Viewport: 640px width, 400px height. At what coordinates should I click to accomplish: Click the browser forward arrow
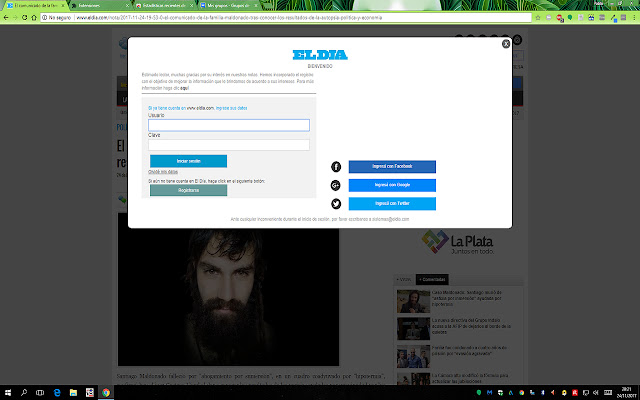[15, 18]
